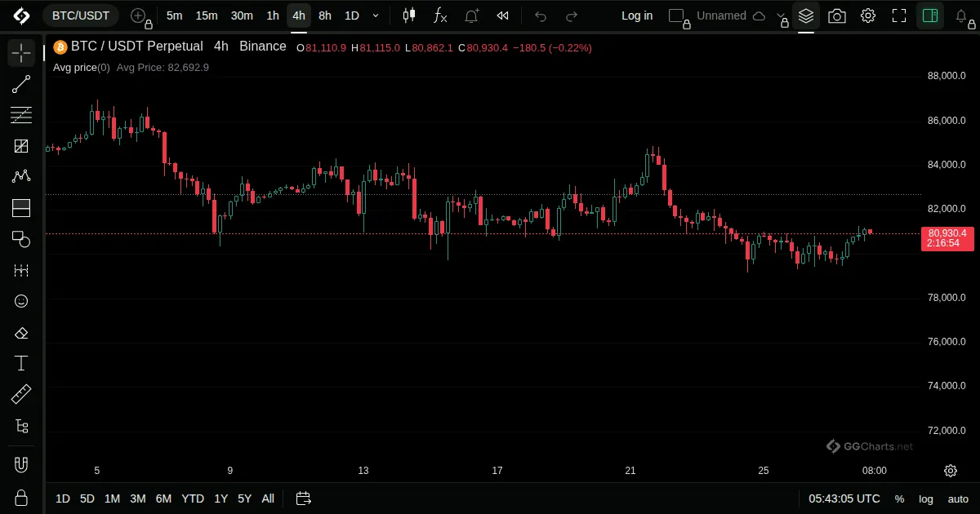Select the 5m timeframe
The width and height of the screenshot is (980, 514).
[174, 16]
